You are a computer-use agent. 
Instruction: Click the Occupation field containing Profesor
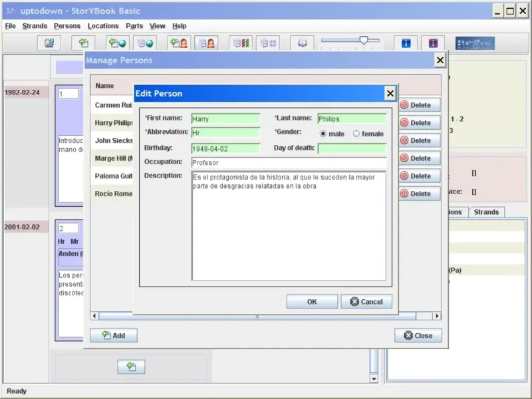coord(289,162)
